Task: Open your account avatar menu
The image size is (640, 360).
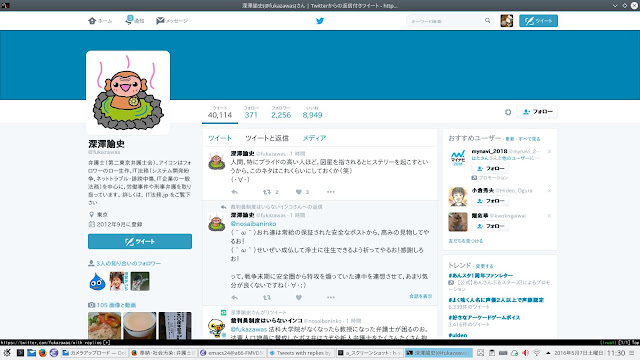Action: (507, 21)
